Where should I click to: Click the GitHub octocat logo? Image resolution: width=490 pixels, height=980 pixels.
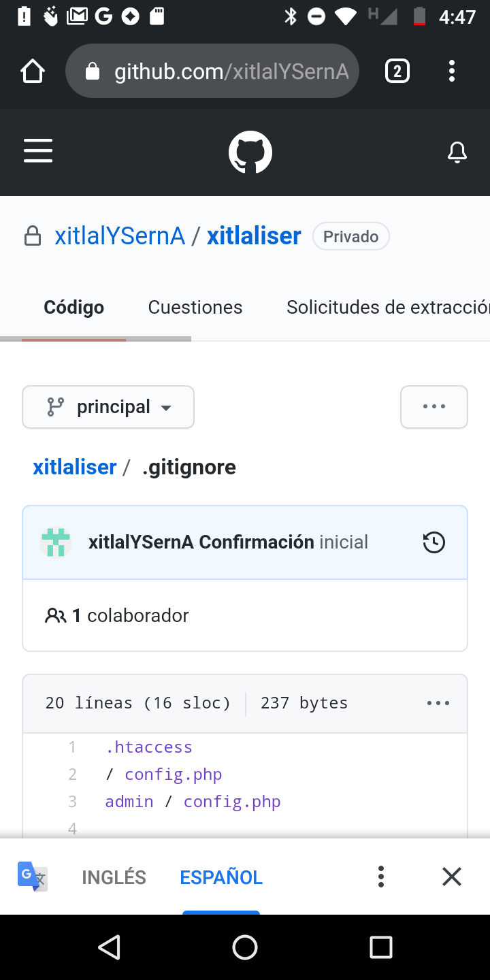(x=250, y=151)
